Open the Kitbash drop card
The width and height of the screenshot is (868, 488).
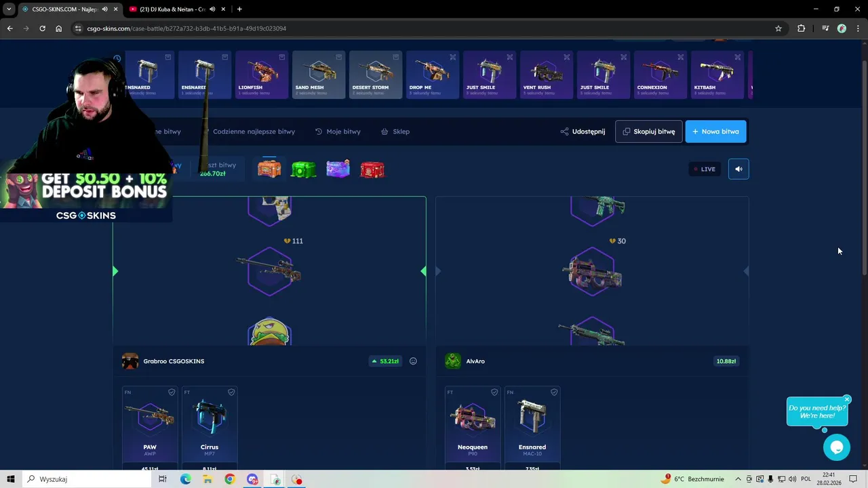tap(717, 75)
